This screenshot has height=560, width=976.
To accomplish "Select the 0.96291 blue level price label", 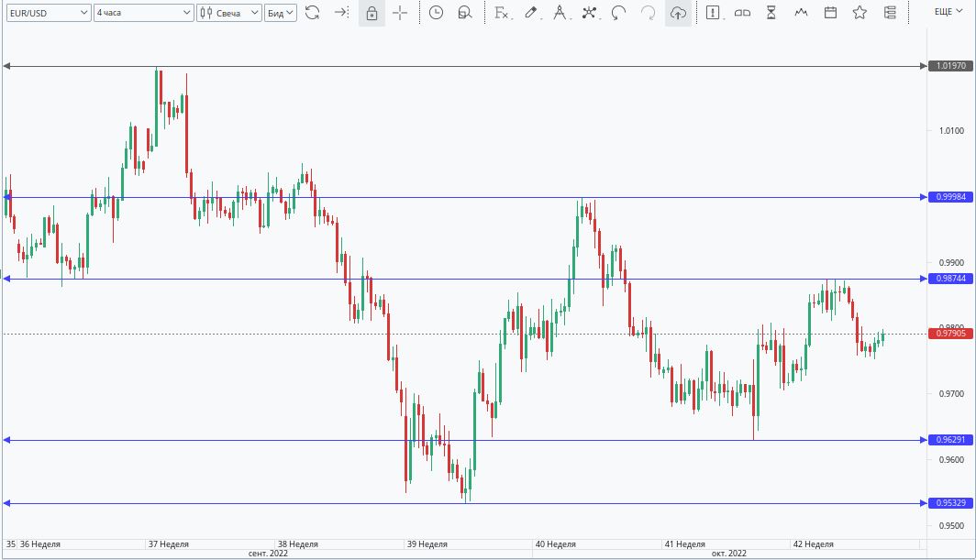I will pyautogui.click(x=950, y=440).
